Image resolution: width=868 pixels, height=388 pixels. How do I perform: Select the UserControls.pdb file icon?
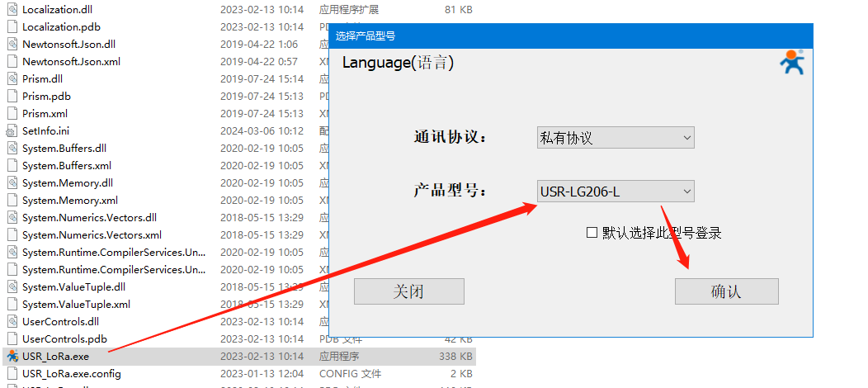(12, 338)
